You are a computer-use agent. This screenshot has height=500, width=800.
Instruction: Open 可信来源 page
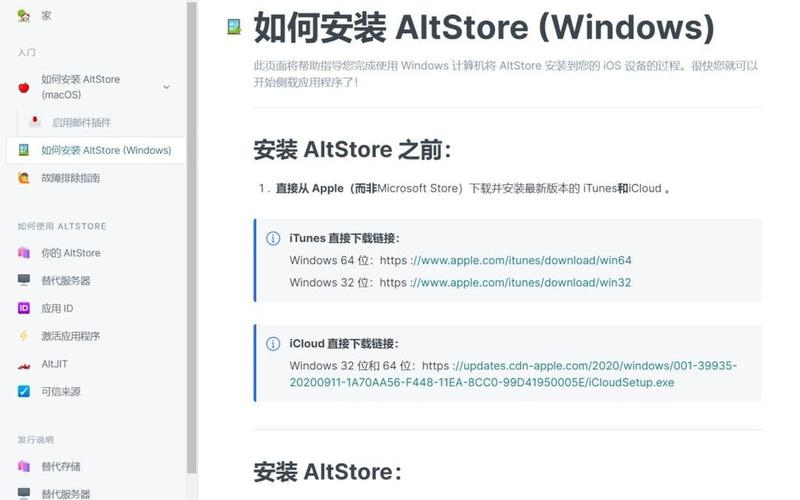61,392
